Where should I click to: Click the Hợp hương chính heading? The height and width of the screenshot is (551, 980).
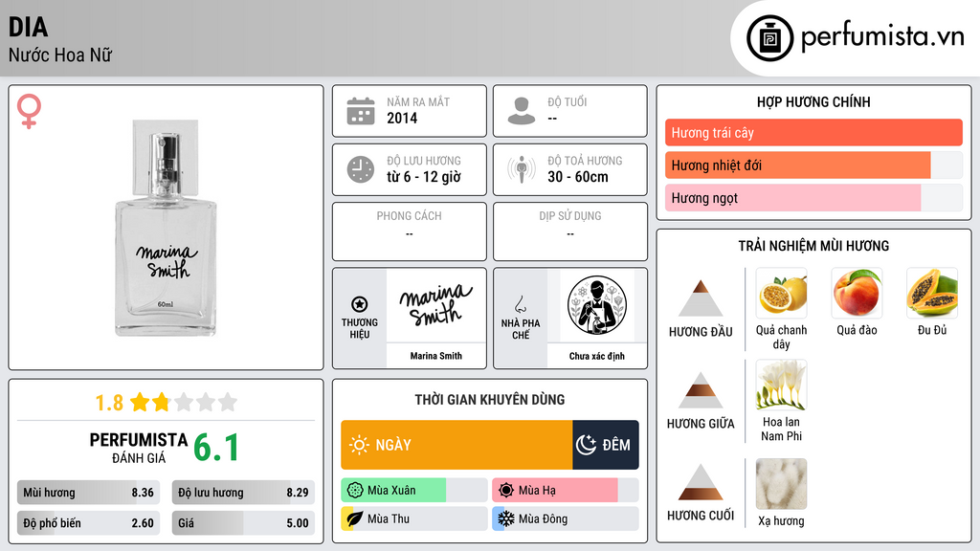point(813,101)
